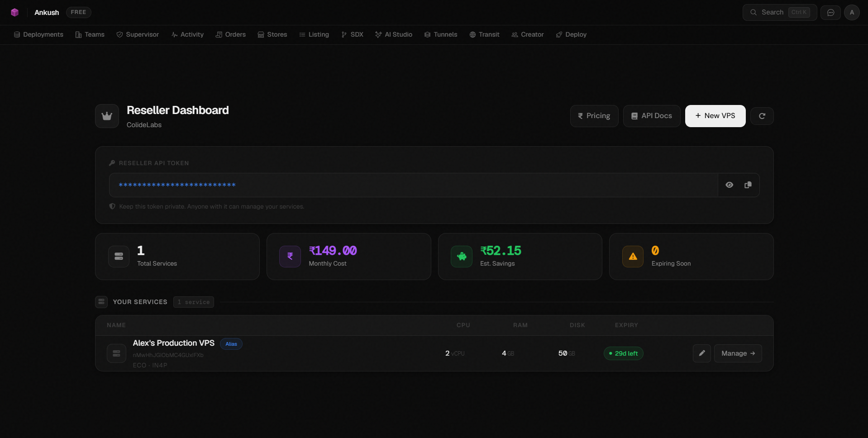
Task: Open API Docs
Action: (652, 116)
